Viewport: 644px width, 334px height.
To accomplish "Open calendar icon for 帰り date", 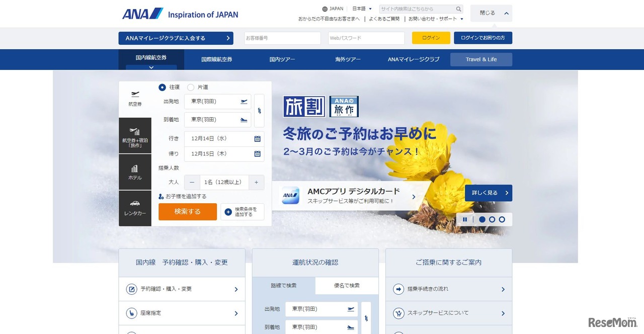I will 257,154.
